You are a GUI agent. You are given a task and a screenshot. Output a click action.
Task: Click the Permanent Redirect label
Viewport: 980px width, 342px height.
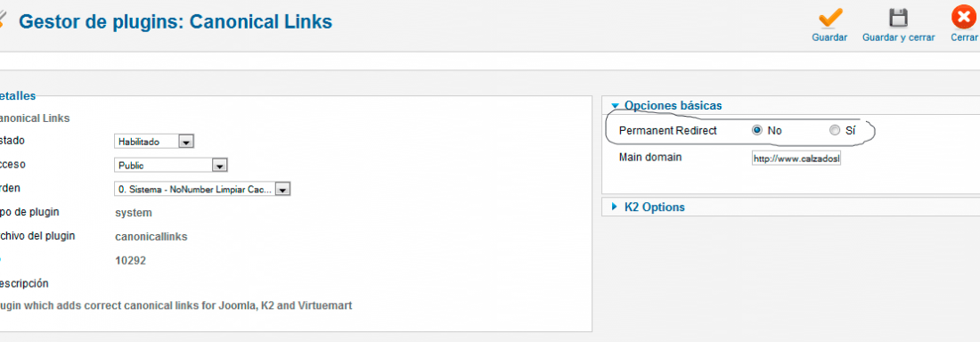(667, 131)
